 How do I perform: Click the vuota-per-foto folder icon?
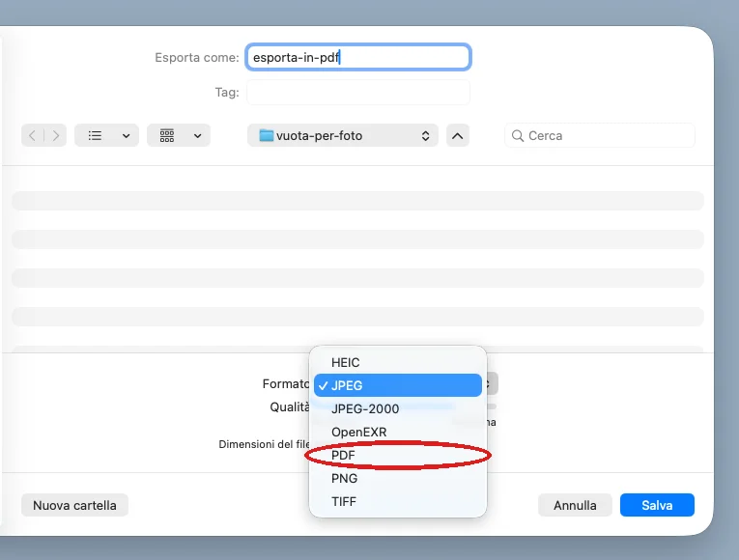(x=267, y=135)
